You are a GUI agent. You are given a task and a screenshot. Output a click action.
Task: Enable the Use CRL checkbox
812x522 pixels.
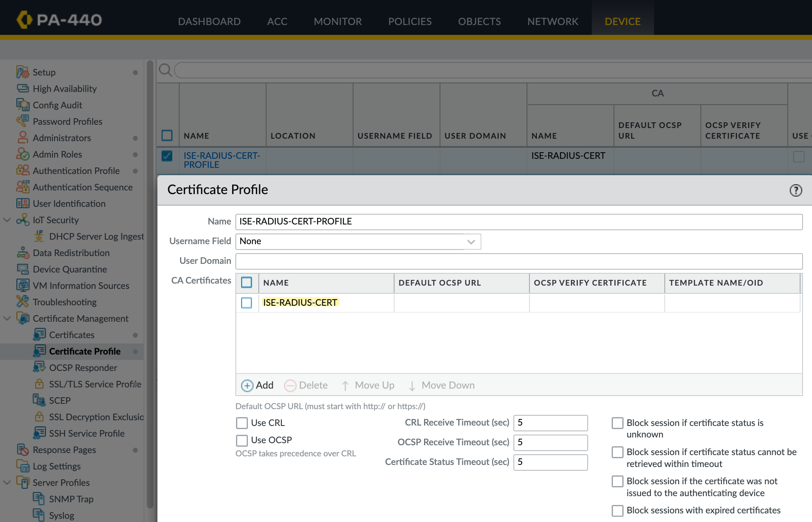click(242, 423)
